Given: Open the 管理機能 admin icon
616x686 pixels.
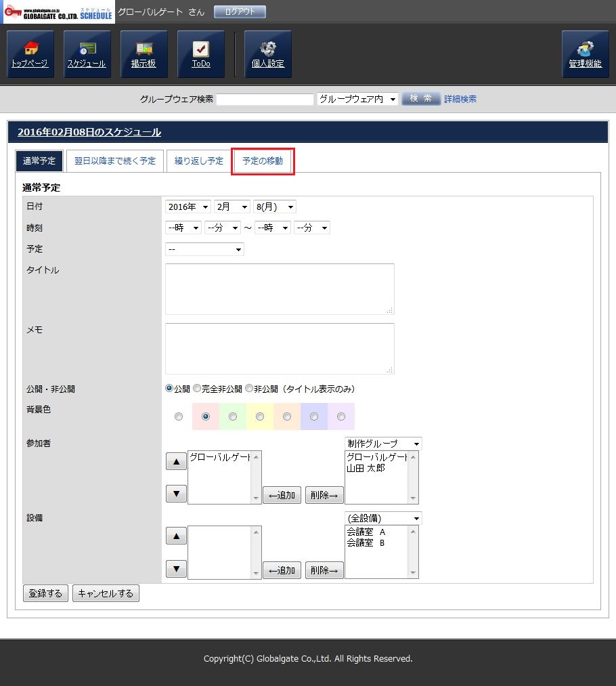Looking at the screenshot, I should (585, 54).
